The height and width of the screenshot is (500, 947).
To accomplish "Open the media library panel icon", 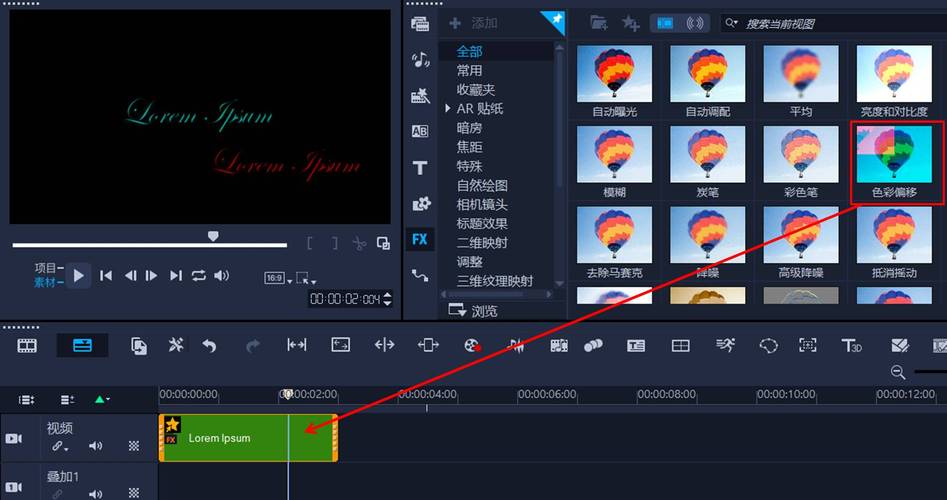I will tap(420, 24).
